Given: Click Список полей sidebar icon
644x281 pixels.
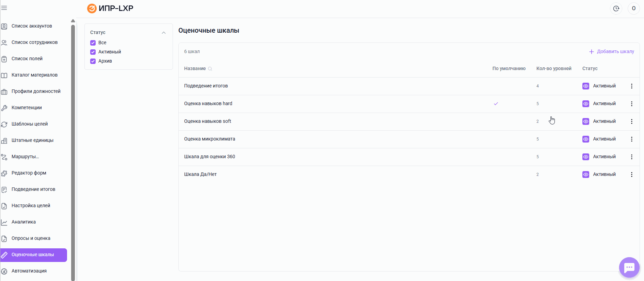Looking at the screenshot, I should (4, 59).
